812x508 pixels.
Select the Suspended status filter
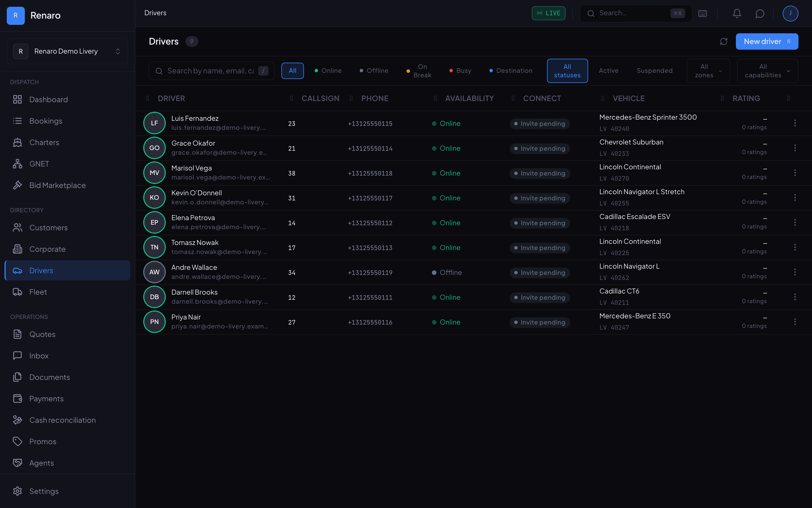654,71
